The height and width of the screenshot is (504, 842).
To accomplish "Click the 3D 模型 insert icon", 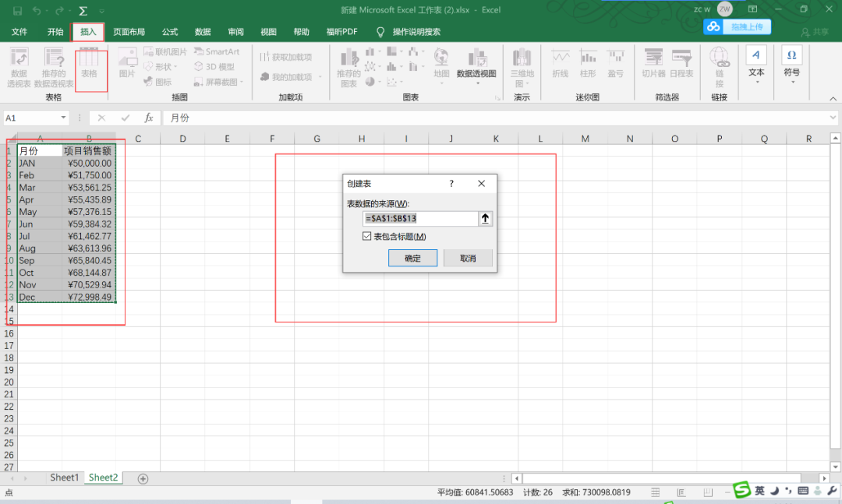I will pos(212,66).
